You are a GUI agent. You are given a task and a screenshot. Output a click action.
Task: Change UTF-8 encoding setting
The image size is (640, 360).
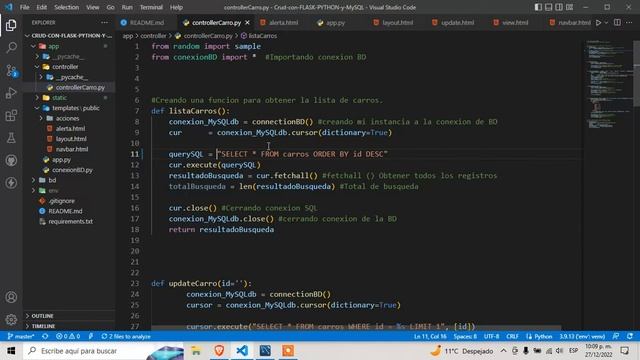tap(491, 336)
